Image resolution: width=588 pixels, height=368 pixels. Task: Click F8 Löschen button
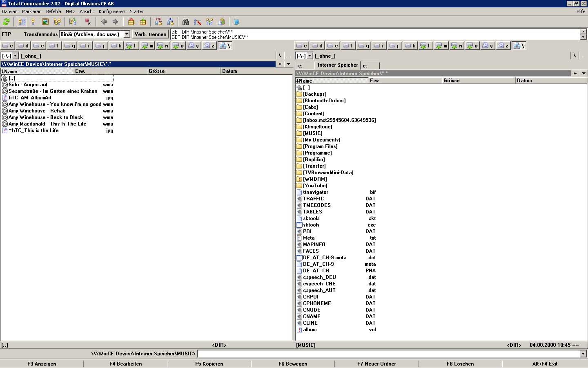point(460,364)
